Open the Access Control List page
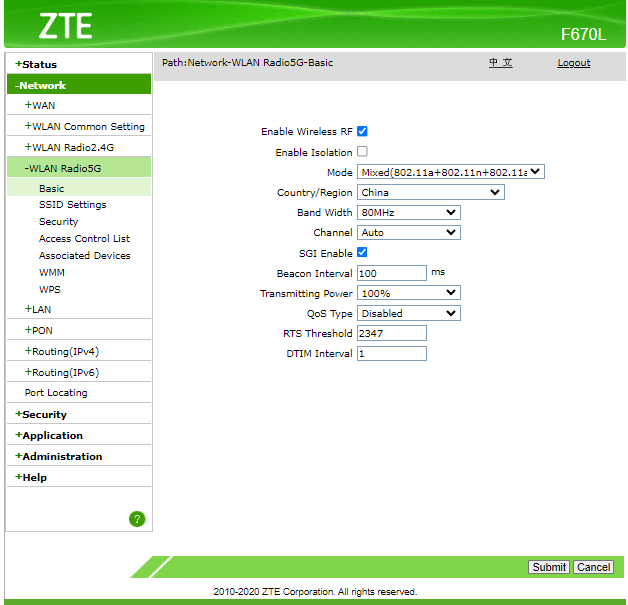The height and width of the screenshot is (605, 628). click(84, 238)
